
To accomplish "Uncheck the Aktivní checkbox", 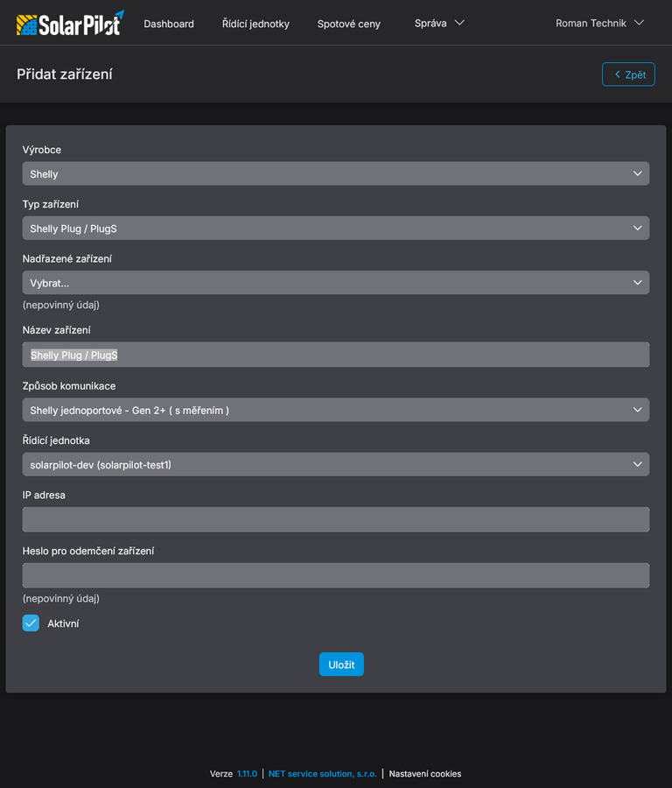I will pyautogui.click(x=31, y=623).
